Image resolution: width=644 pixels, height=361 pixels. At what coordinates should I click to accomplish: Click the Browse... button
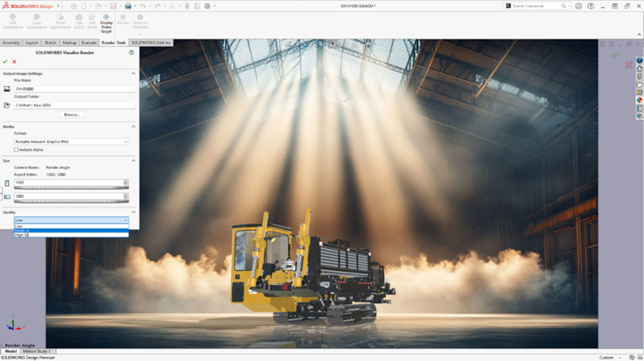pyautogui.click(x=71, y=115)
